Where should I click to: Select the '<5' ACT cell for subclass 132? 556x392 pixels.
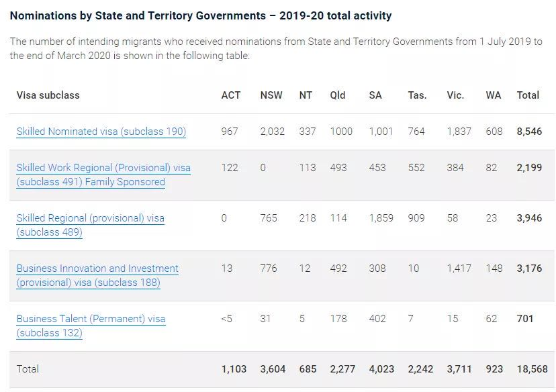pyautogui.click(x=227, y=319)
